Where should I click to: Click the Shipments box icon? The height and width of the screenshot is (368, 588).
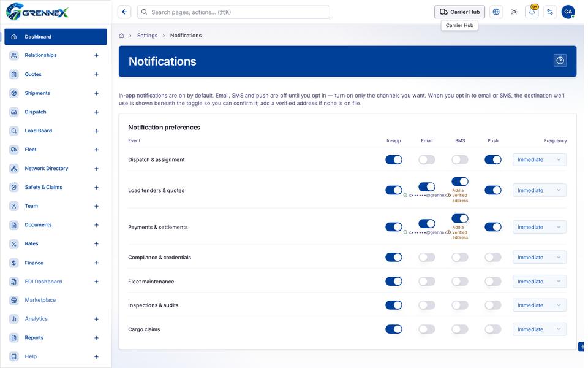[x=14, y=93]
